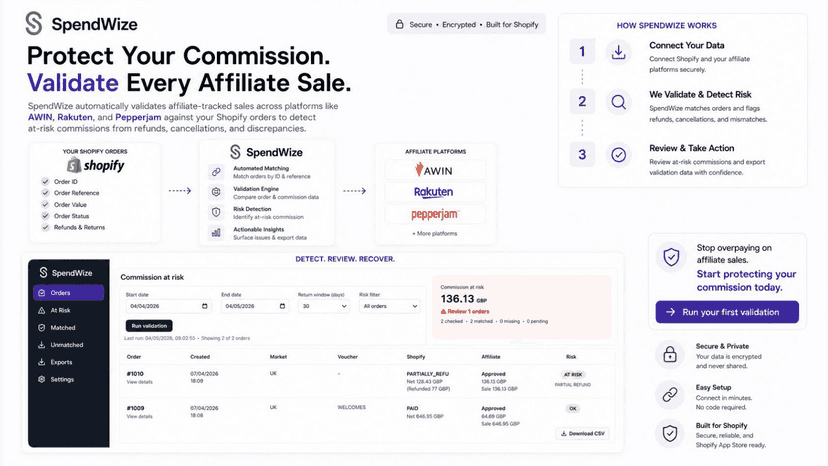Click the link icon next to Automated Matching
Viewport: 828px width, 466px height.
pos(216,172)
